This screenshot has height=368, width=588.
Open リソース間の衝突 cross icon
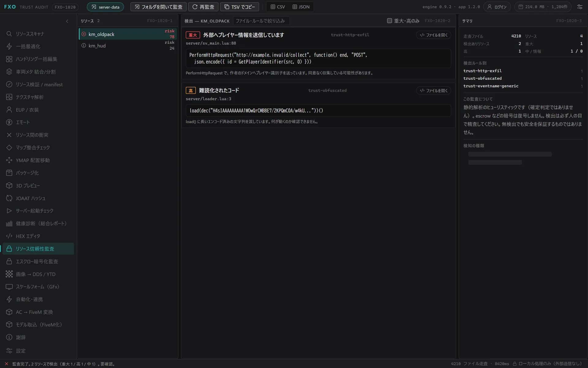click(9, 135)
